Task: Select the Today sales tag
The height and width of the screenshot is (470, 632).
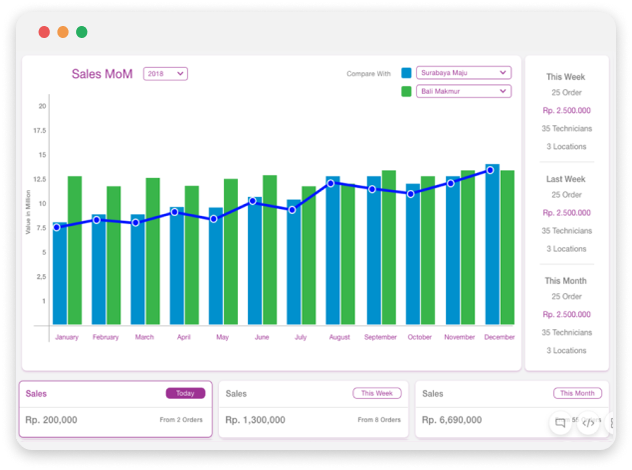Action: (x=185, y=393)
